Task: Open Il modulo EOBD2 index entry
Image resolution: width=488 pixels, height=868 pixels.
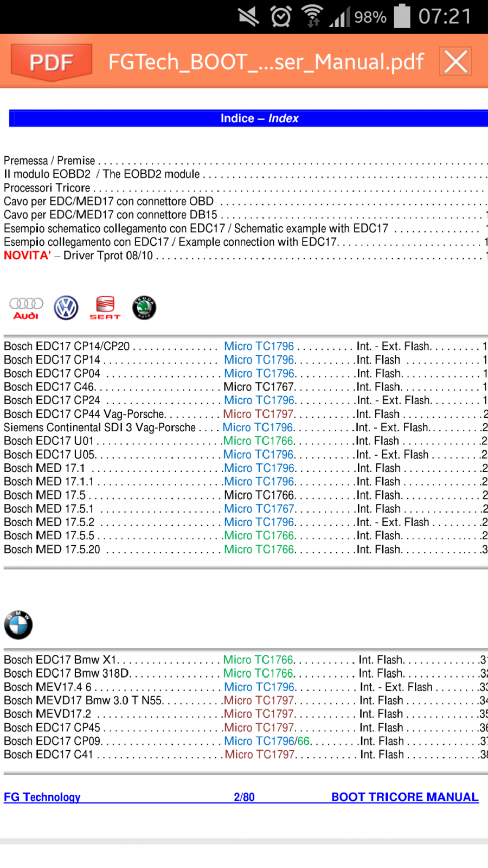Action: 246,174
